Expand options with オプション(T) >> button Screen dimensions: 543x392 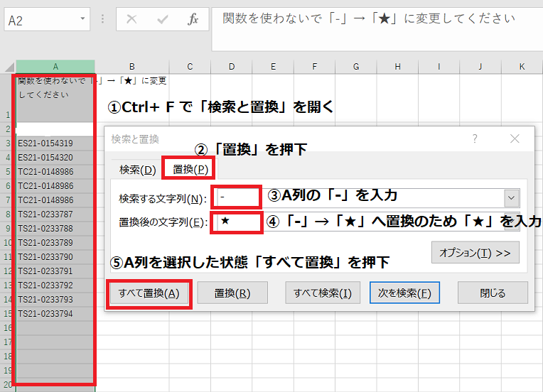[x=475, y=253]
